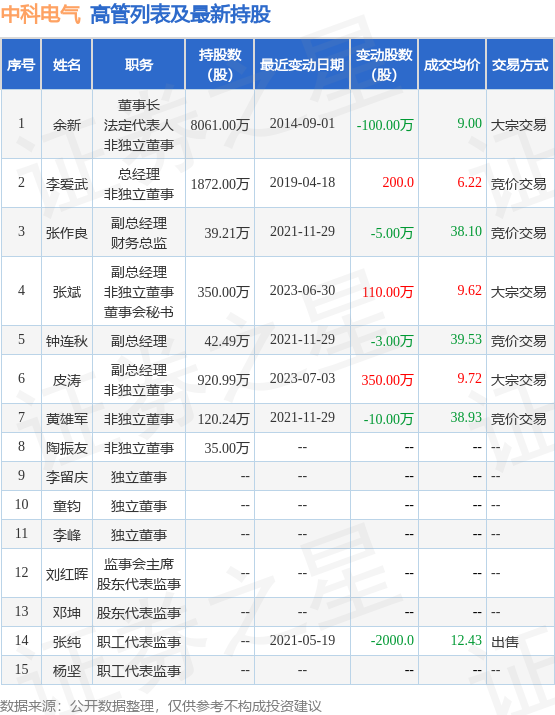Select the name 余新

[x=67, y=125]
